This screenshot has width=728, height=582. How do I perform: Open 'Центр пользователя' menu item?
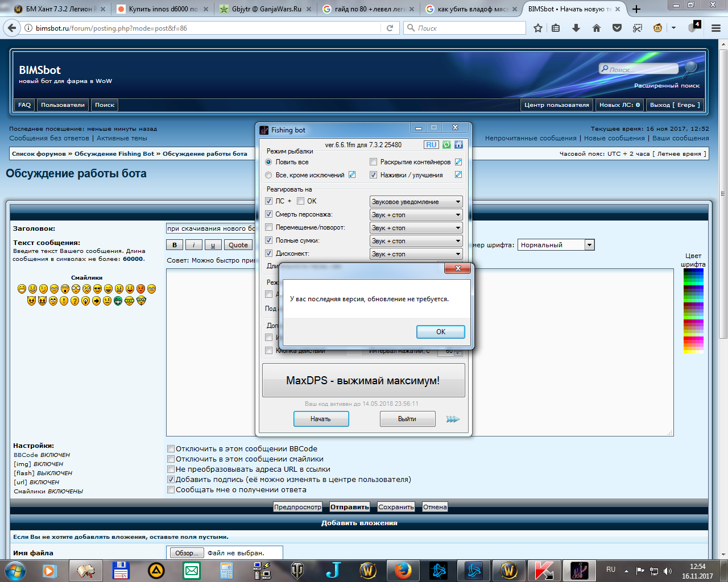557,105
